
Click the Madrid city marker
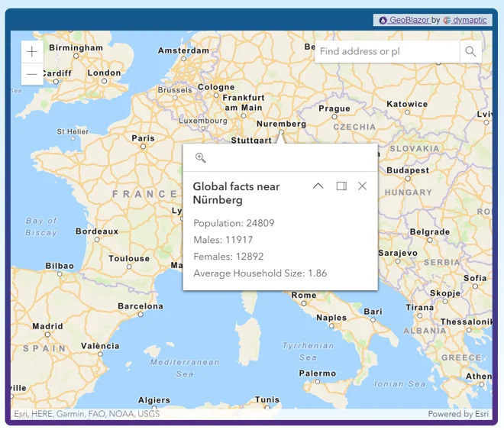[47, 335]
